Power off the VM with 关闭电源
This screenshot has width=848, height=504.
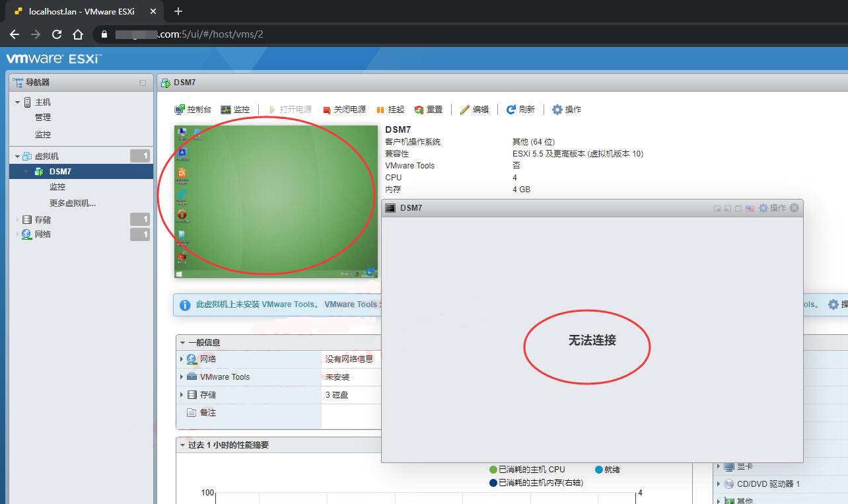[344, 110]
